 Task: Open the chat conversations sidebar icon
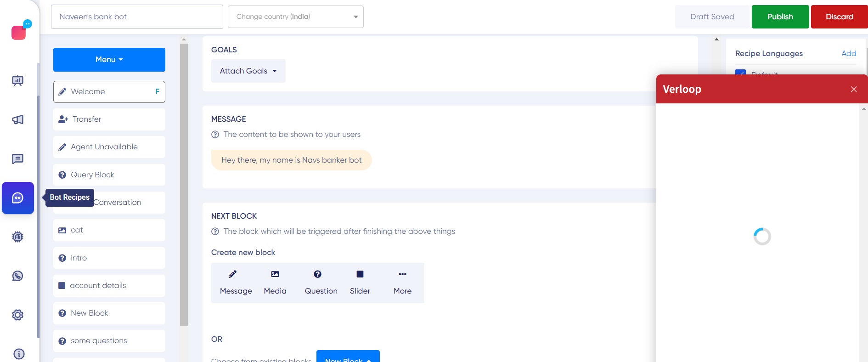[x=17, y=159]
